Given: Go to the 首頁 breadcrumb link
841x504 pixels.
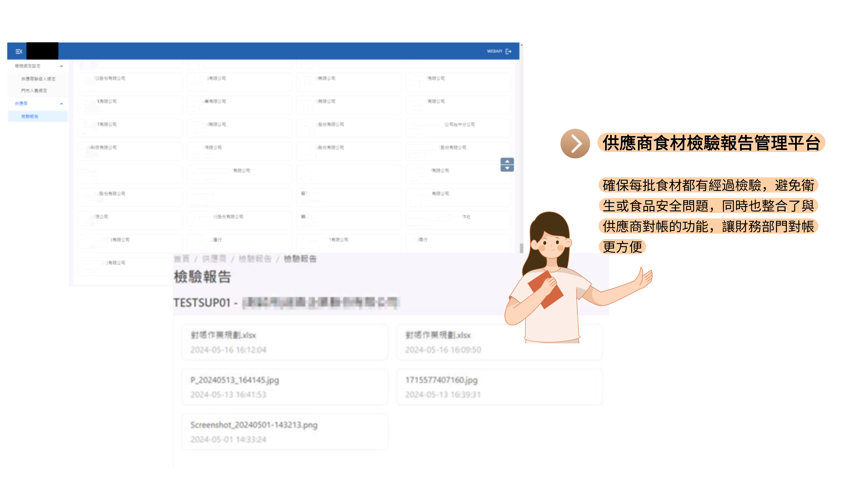Looking at the screenshot, I should tap(181, 259).
